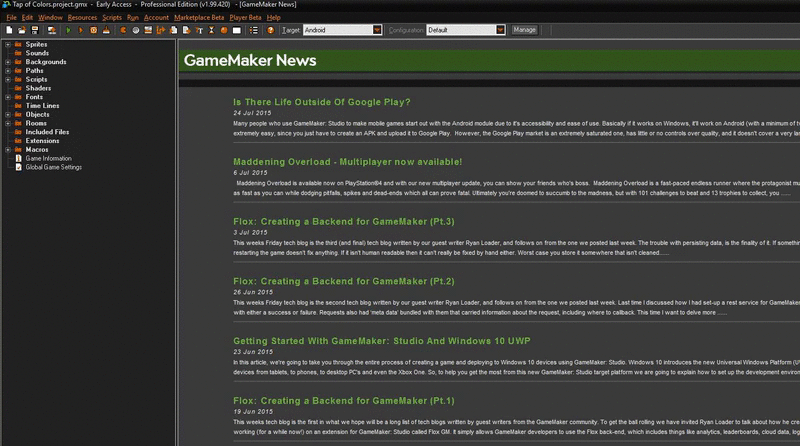The width and height of the screenshot is (800, 446).
Task: Open the Scripts menu
Action: 112,17
